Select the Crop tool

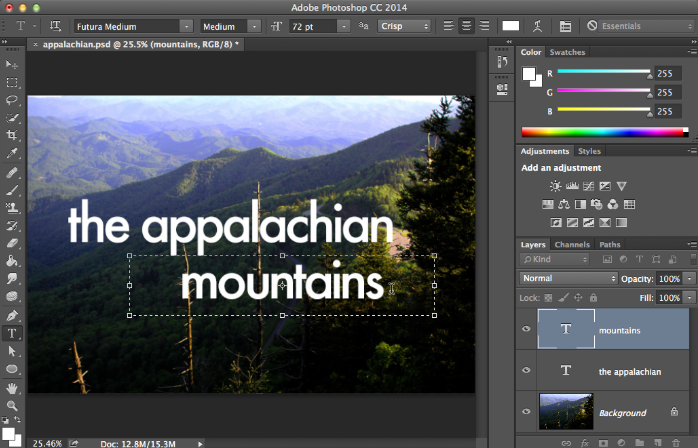point(12,136)
